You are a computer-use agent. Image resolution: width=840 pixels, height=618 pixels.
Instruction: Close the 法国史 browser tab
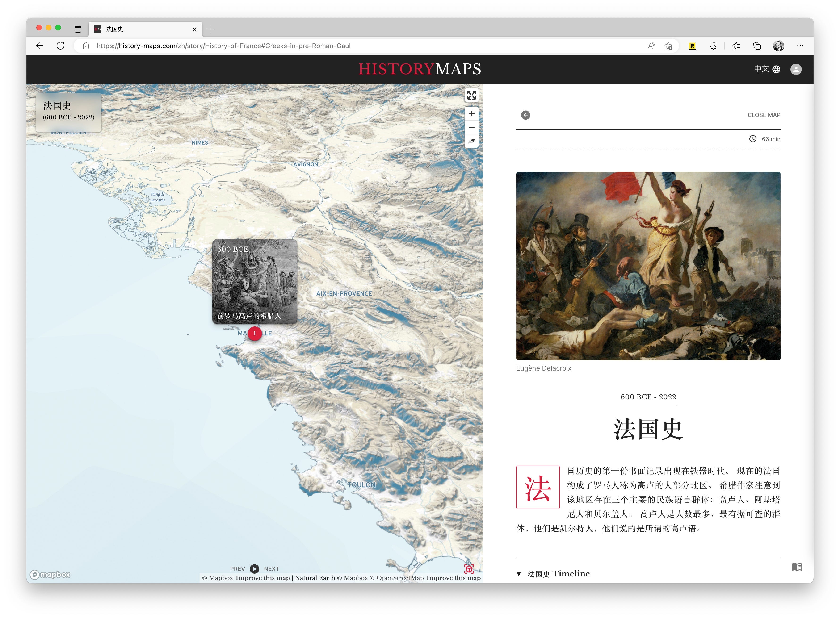(x=195, y=29)
